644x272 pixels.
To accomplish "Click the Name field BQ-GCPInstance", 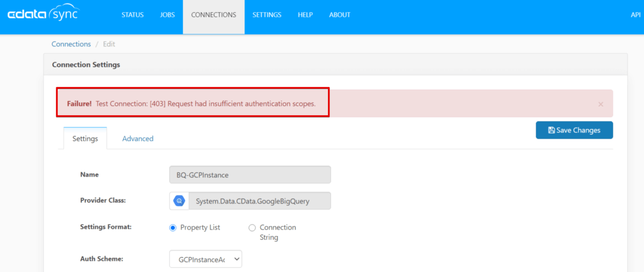I will tap(250, 175).
